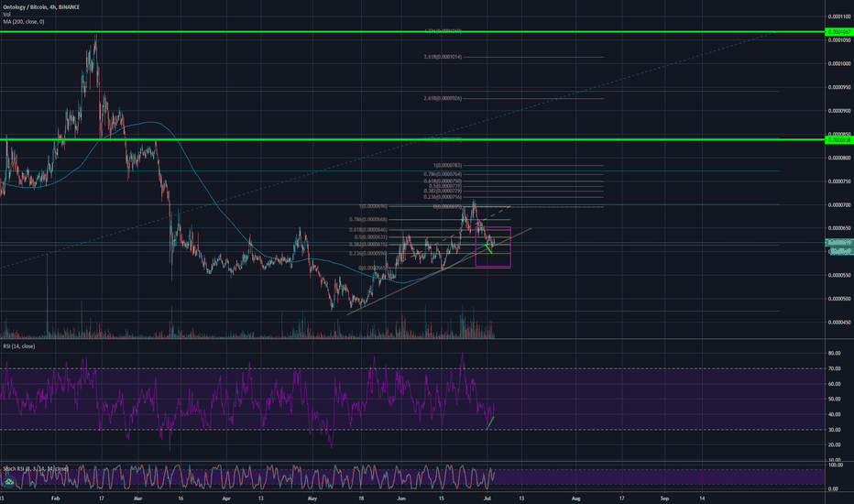854x504 pixels.
Task: Click the 0.5(0.0000631) retracement label
Action: click(371, 237)
